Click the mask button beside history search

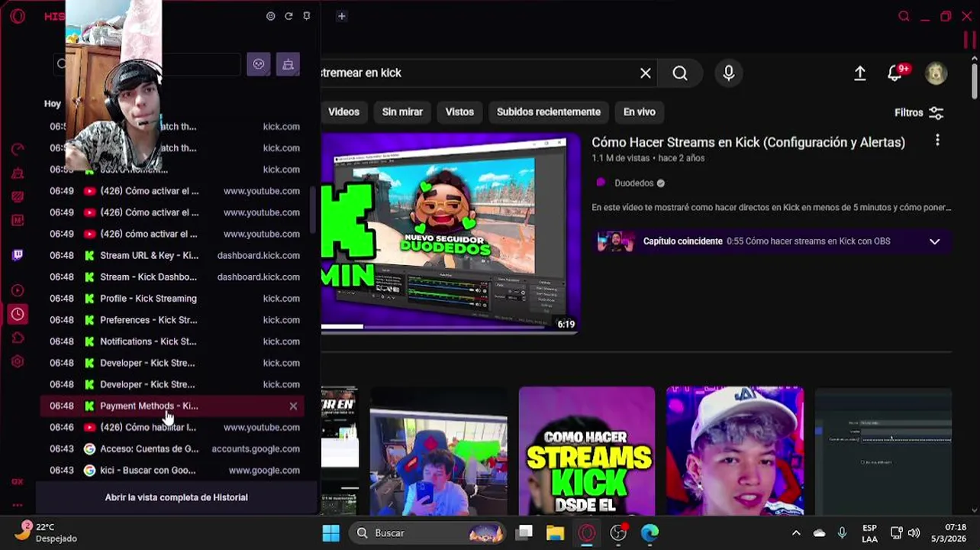[x=259, y=64]
